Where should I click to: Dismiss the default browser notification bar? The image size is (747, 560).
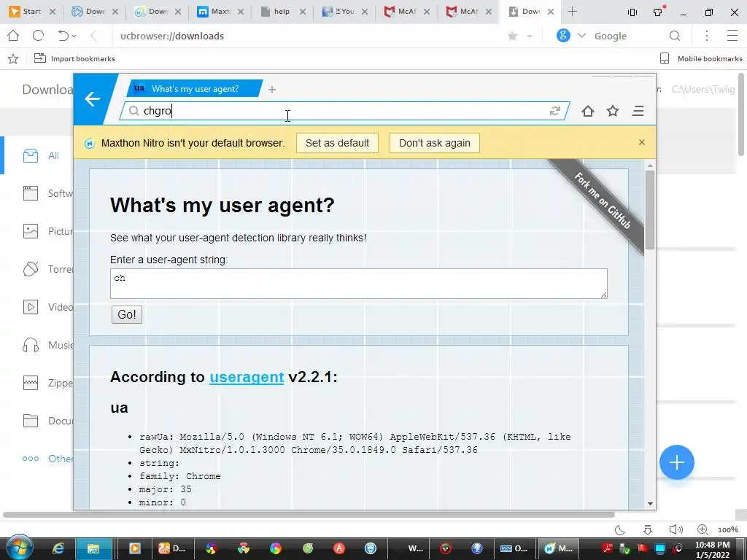coord(642,142)
